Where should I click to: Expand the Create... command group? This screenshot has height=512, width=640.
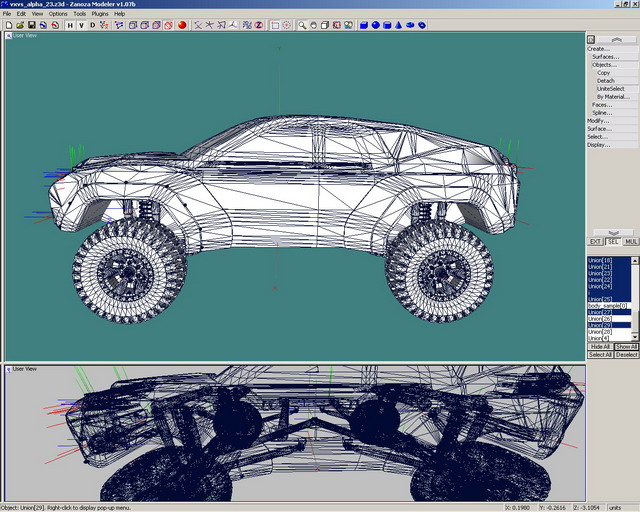point(598,49)
